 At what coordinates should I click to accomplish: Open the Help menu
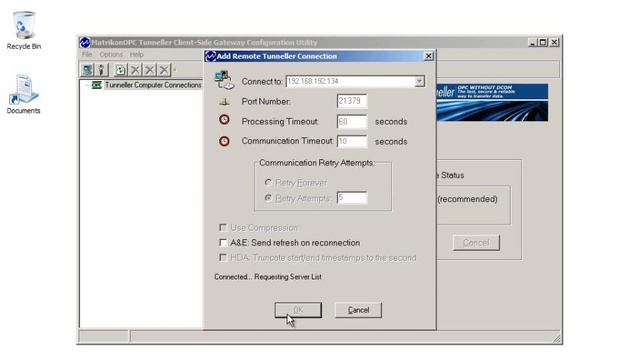pos(136,54)
